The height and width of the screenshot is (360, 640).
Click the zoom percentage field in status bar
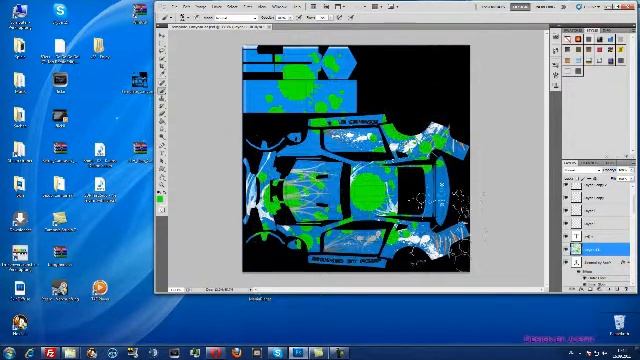(x=176, y=289)
